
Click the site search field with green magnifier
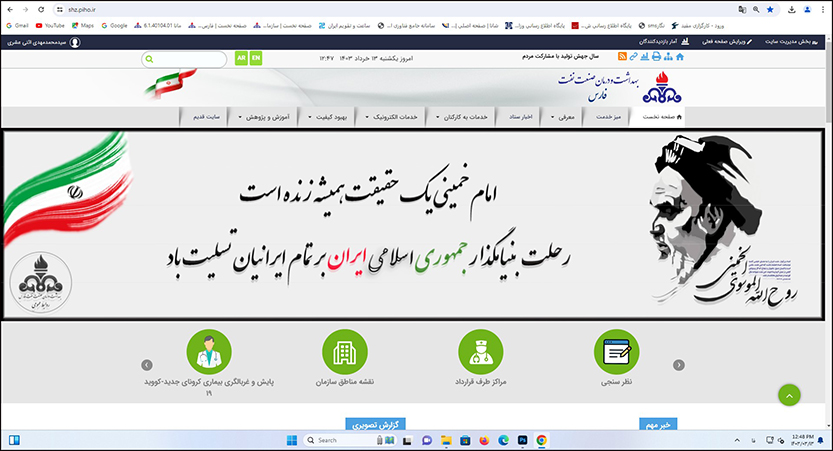point(184,59)
